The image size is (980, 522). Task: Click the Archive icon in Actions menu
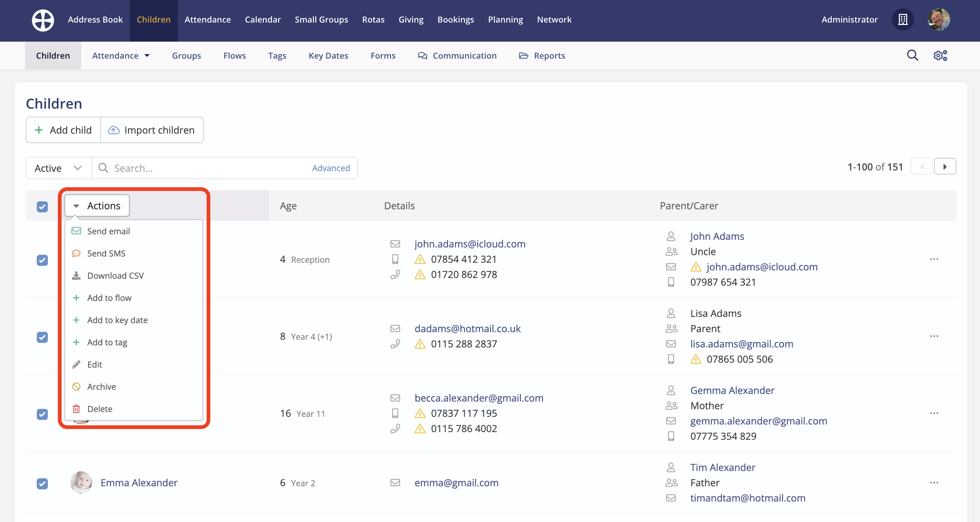77,386
